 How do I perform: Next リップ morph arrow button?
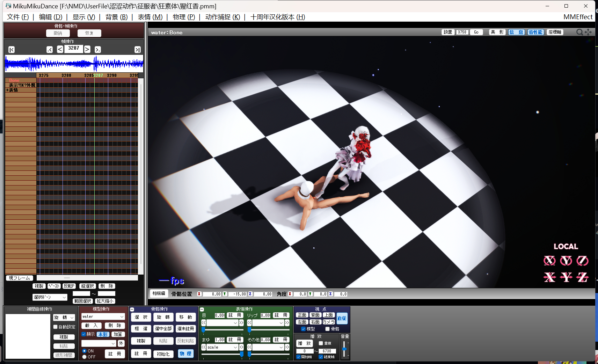click(287, 323)
